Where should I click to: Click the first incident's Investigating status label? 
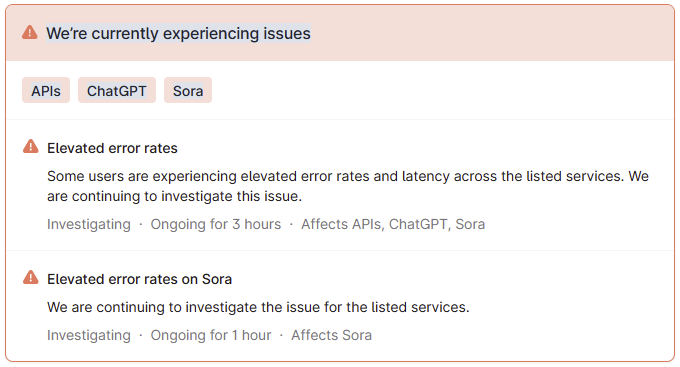88,224
